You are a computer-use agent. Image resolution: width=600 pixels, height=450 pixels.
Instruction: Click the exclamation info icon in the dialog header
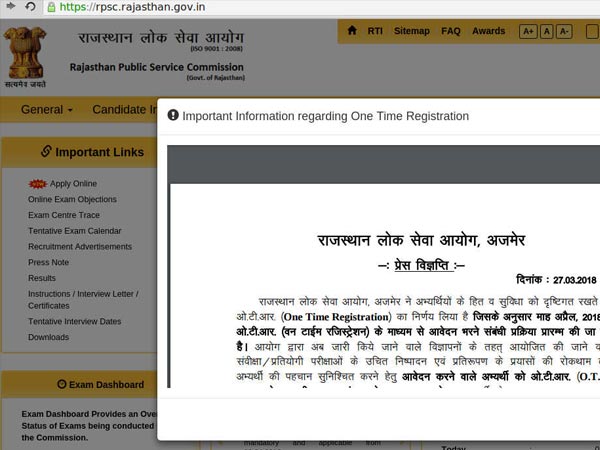click(x=173, y=116)
